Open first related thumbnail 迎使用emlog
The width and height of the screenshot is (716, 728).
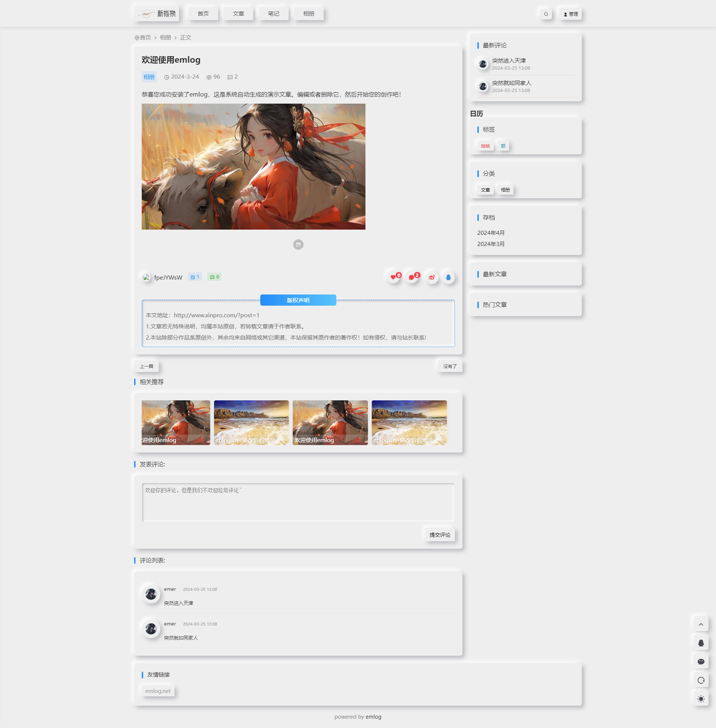coord(176,422)
